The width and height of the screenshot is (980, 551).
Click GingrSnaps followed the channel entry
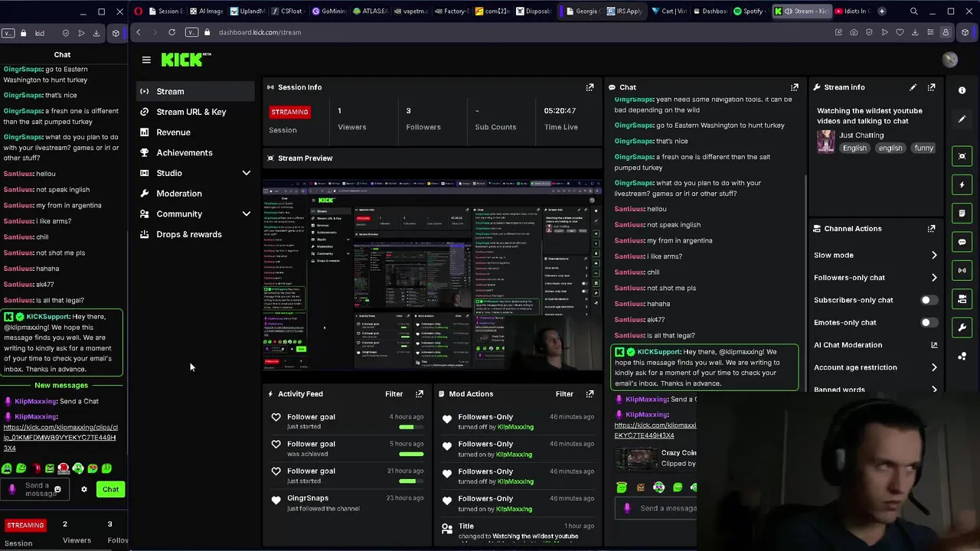pyautogui.click(x=348, y=503)
